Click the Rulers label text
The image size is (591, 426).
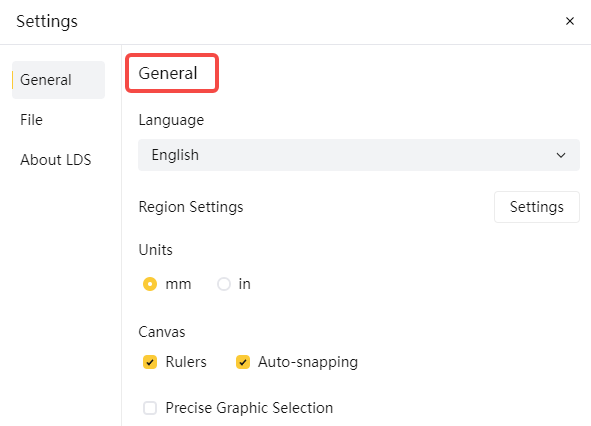186,362
